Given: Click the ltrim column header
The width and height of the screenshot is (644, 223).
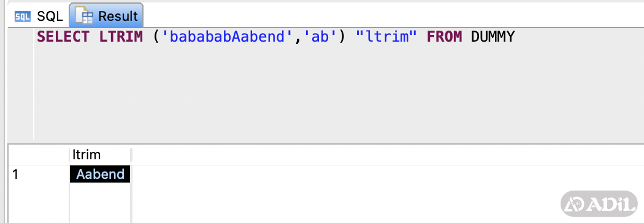Looking at the screenshot, I should coord(100,154).
